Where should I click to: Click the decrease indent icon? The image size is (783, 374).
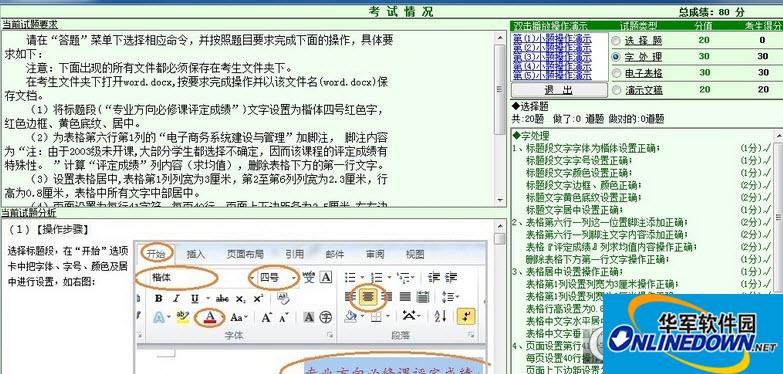(433, 277)
